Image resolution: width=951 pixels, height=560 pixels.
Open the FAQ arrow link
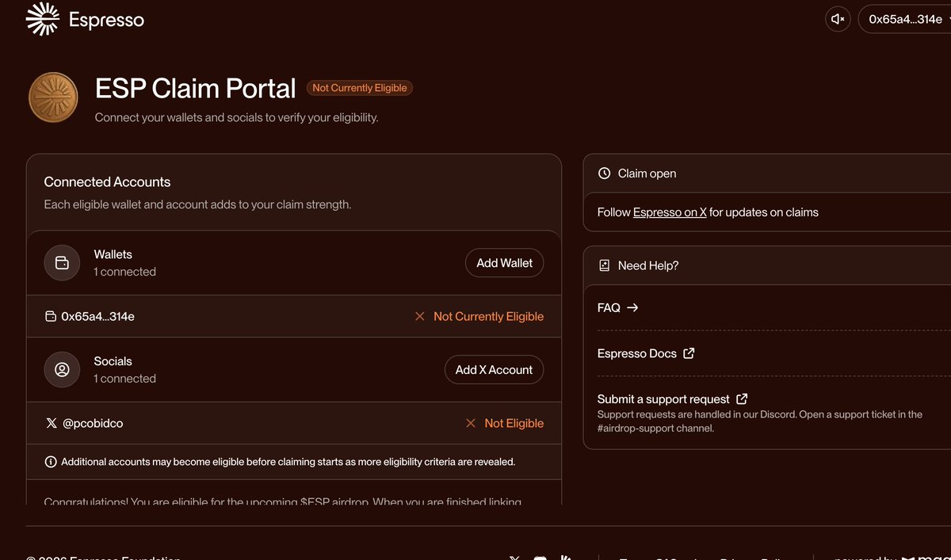coord(618,307)
